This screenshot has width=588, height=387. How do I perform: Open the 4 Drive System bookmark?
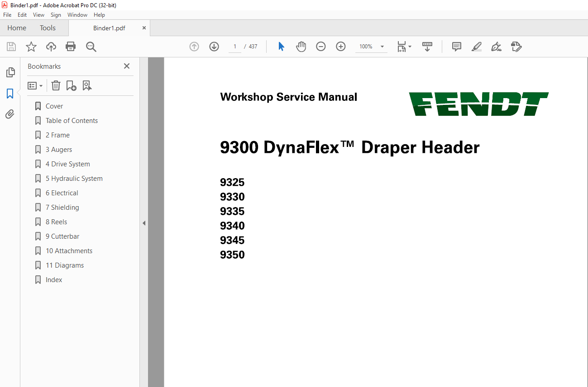pyautogui.click(x=67, y=164)
